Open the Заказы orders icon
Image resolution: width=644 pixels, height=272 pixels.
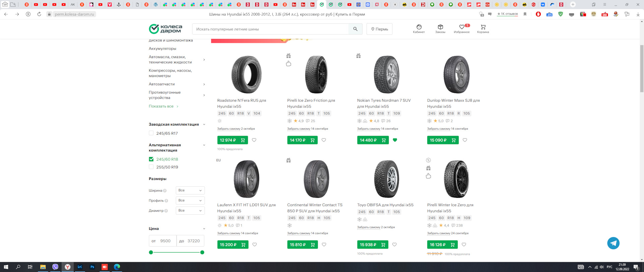tap(440, 29)
